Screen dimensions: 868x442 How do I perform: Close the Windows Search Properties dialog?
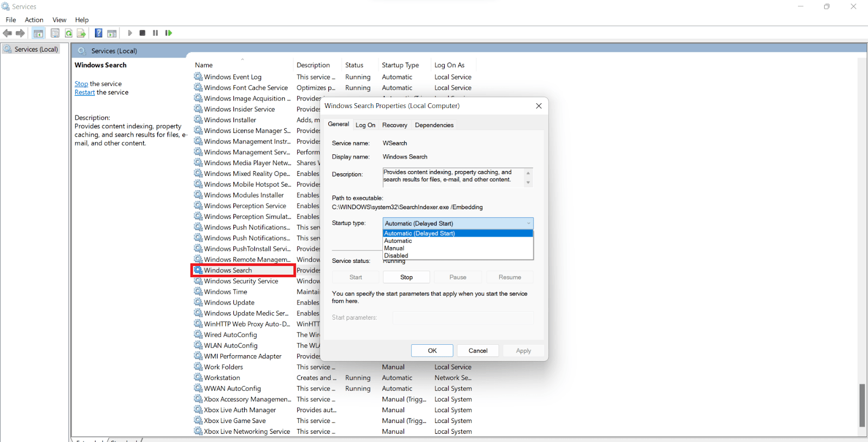[539, 106]
